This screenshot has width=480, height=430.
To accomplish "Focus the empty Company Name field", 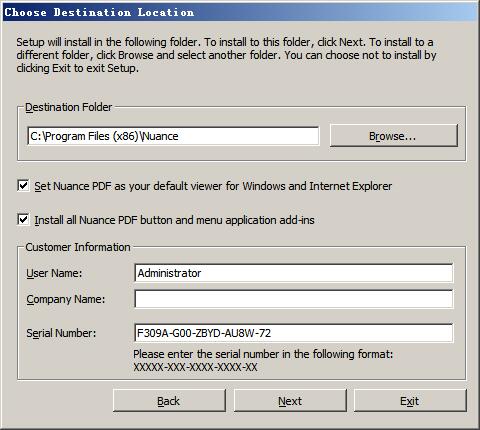I will [x=294, y=299].
